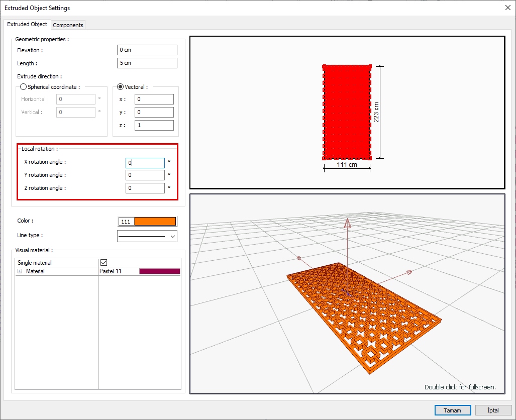Select the Vectoral radio button

(120, 87)
